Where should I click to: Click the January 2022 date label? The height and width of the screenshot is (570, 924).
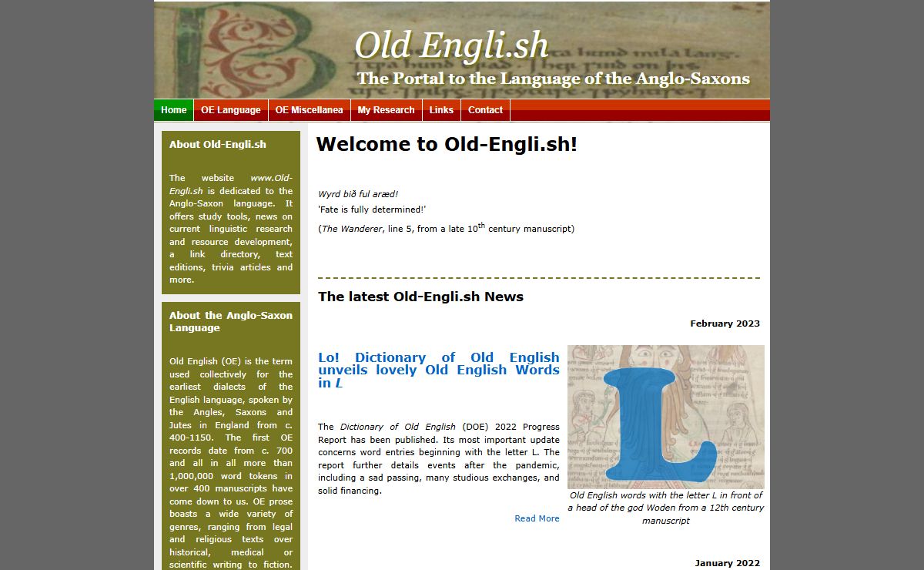[x=727, y=563]
